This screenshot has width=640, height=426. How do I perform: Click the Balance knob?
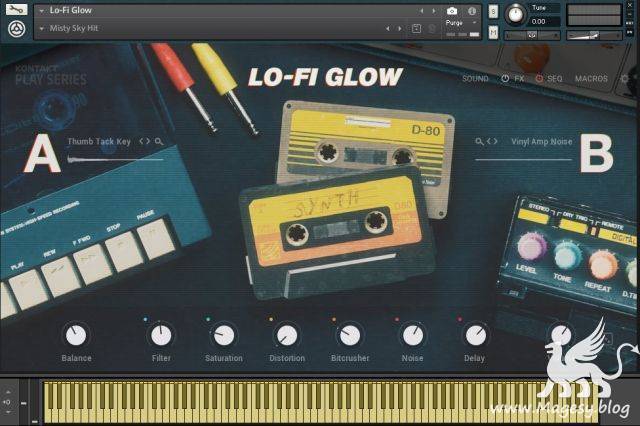pos(76,335)
